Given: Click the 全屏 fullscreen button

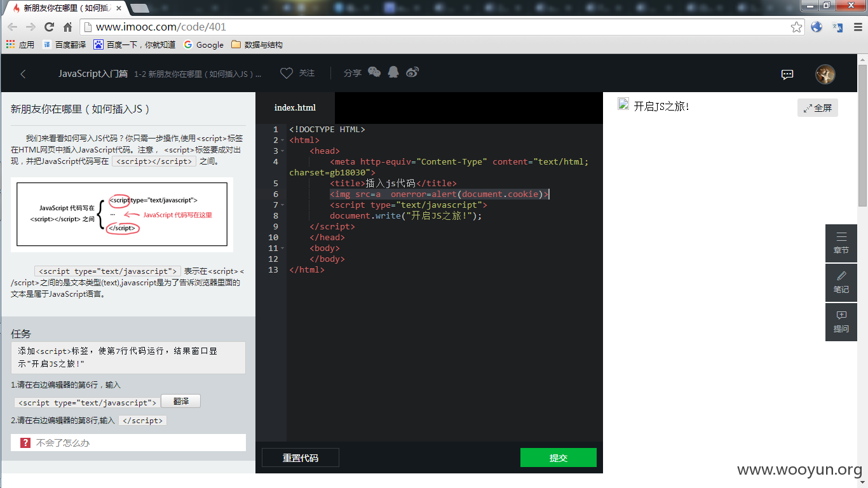Looking at the screenshot, I should pos(818,108).
